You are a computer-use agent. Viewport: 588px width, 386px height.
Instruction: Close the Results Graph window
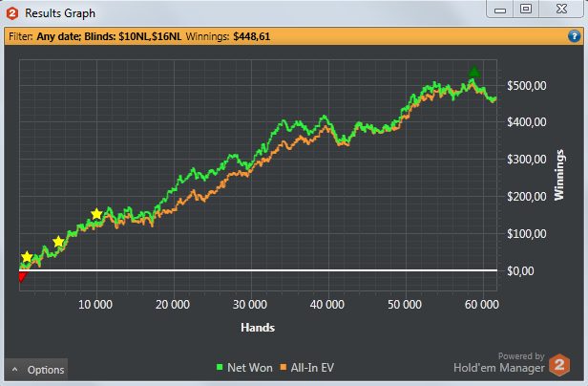click(x=561, y=9)
